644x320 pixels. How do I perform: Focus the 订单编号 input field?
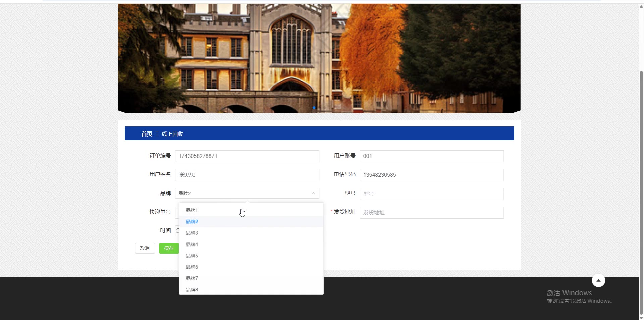(x=247, y=156)
